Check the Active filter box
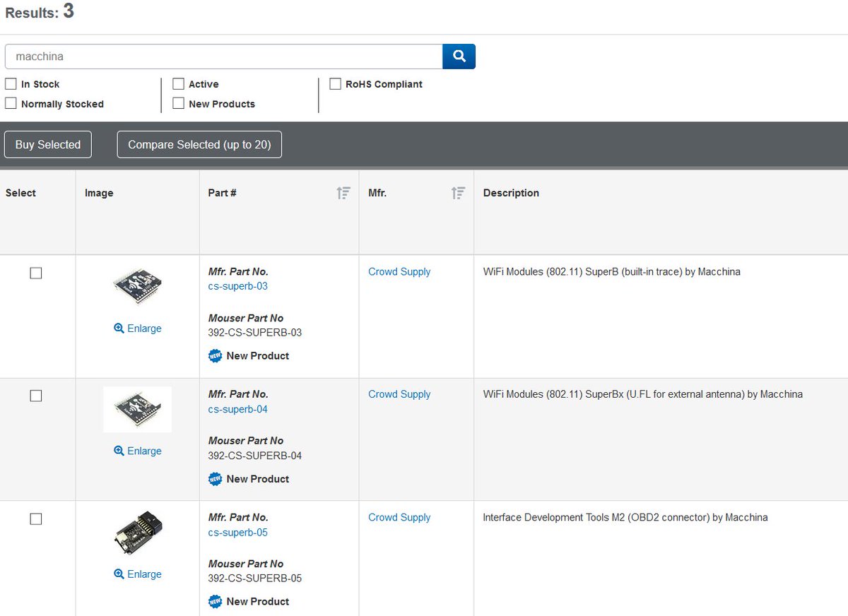Image resolution: width=848 pixels, height=616 pixels. pos(178,84)
